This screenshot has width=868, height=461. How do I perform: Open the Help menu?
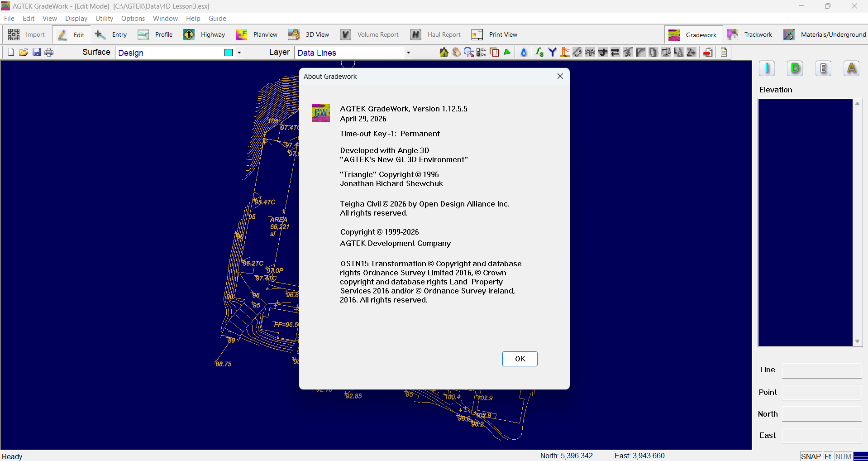tap(193, 19)
